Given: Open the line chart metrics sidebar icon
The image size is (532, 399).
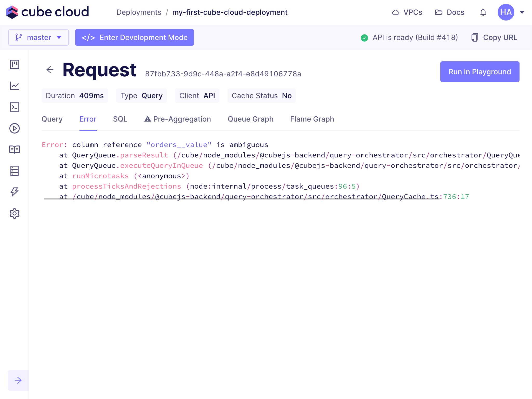Looking at the screenshot, I should (15, 86).
